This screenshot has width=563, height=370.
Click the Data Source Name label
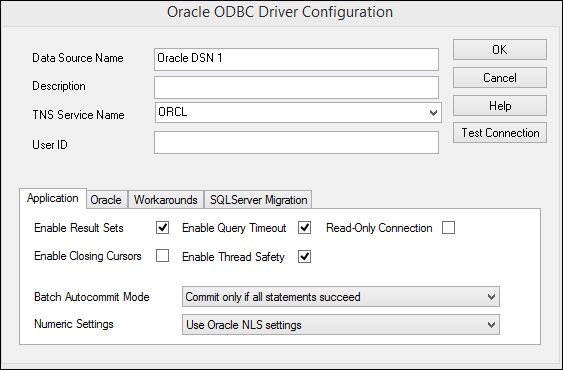[78, 58]
